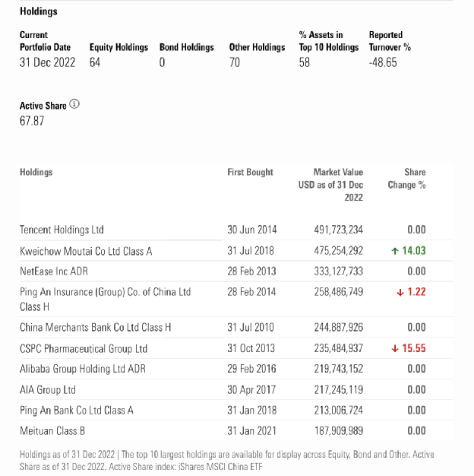Screen dimensions: 474x476
Task: Open the Active Share info icon
Action: pyautogui.click(x=74, y=104)
